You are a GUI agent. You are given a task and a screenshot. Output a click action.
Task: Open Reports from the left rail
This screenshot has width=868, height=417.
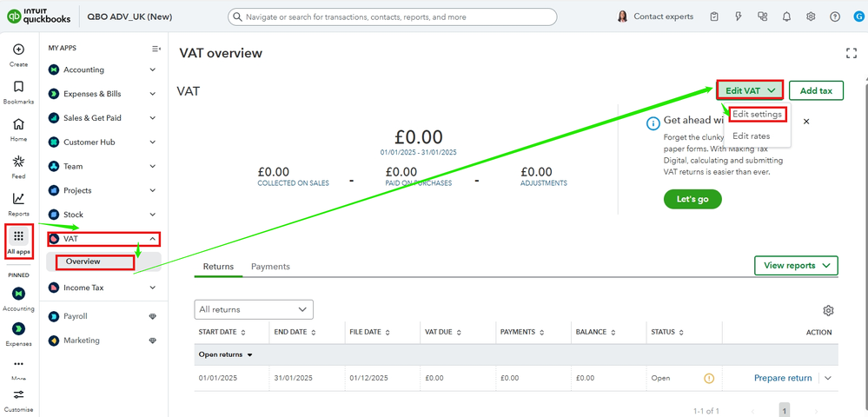click(18, 199)
